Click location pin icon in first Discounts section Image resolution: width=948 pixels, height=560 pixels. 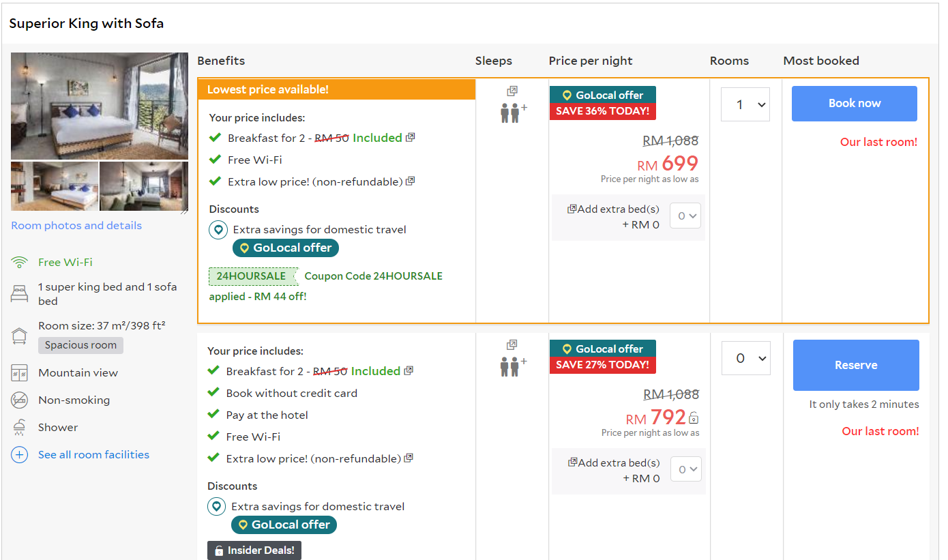point(218,230)
